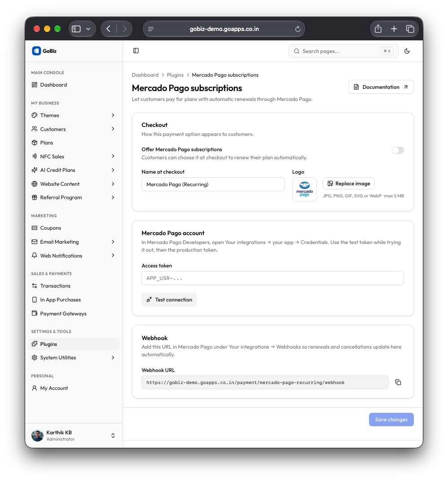Expand the NFC Sales submenu chevron
The width and height of the screenshot is (448, 481).
[113, 156]
